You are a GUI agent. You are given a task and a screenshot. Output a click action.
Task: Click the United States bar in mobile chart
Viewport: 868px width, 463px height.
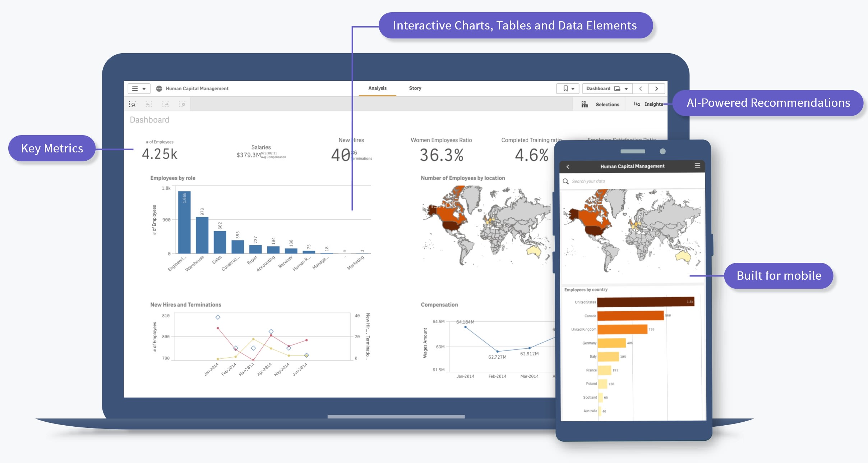(x=645, y=302)
